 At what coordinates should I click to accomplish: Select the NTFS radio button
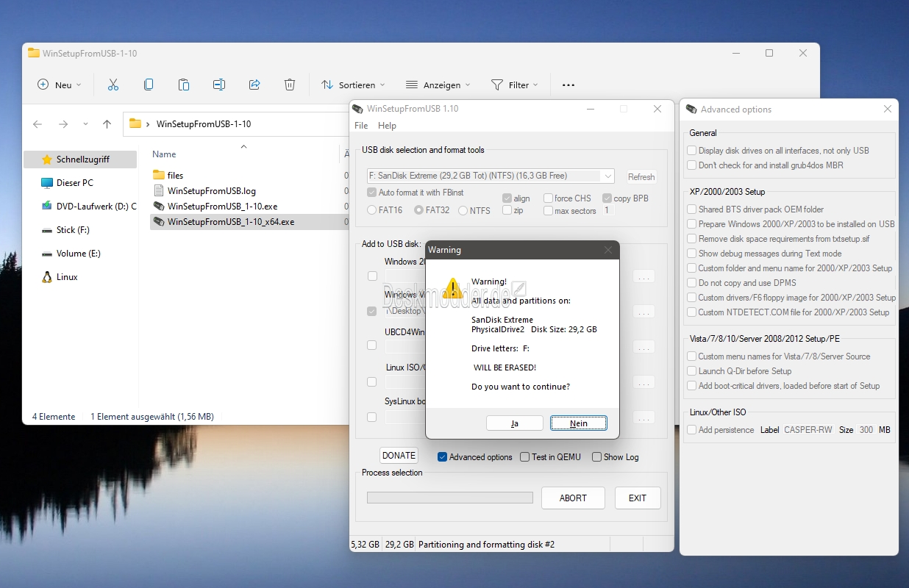463,210
